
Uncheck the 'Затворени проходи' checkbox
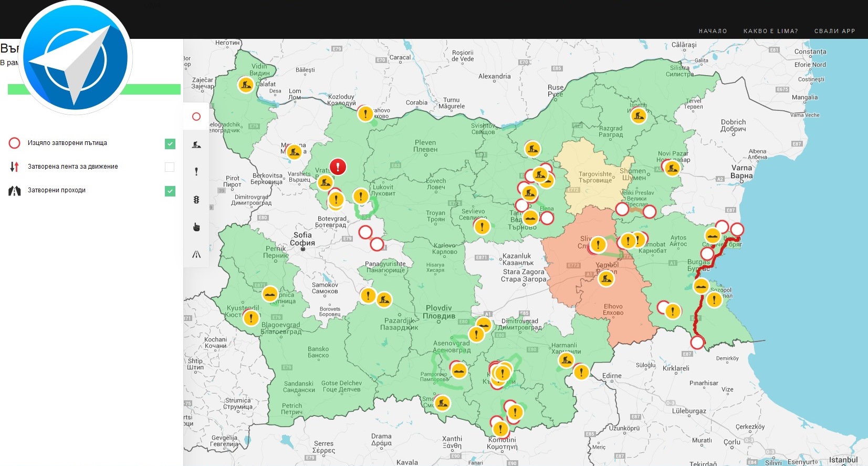tap(170, 191)
